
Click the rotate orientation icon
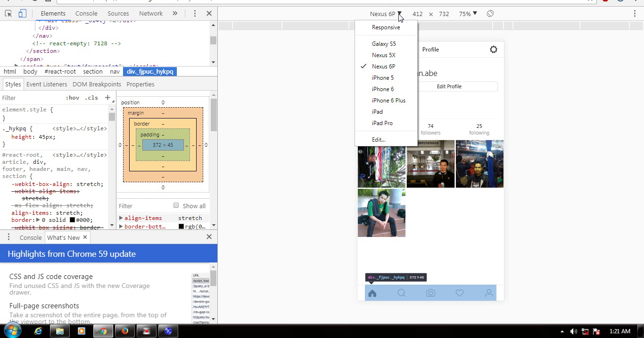pos(490,14)
